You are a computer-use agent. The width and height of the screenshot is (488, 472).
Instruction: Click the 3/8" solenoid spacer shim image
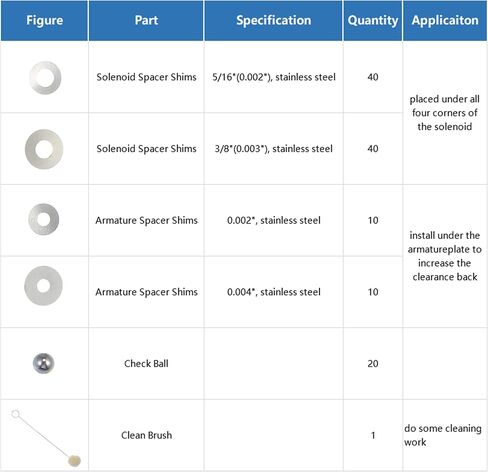click(x=44, y=149)
